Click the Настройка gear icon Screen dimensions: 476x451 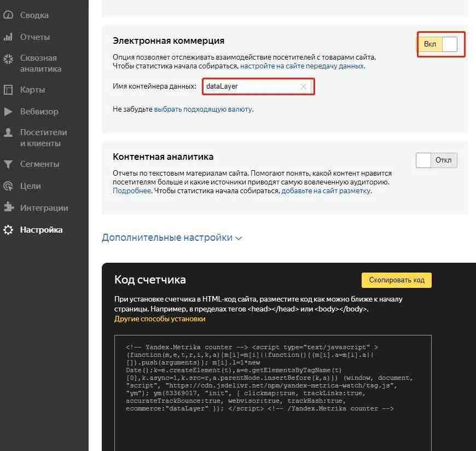click(x=8, y=230)
